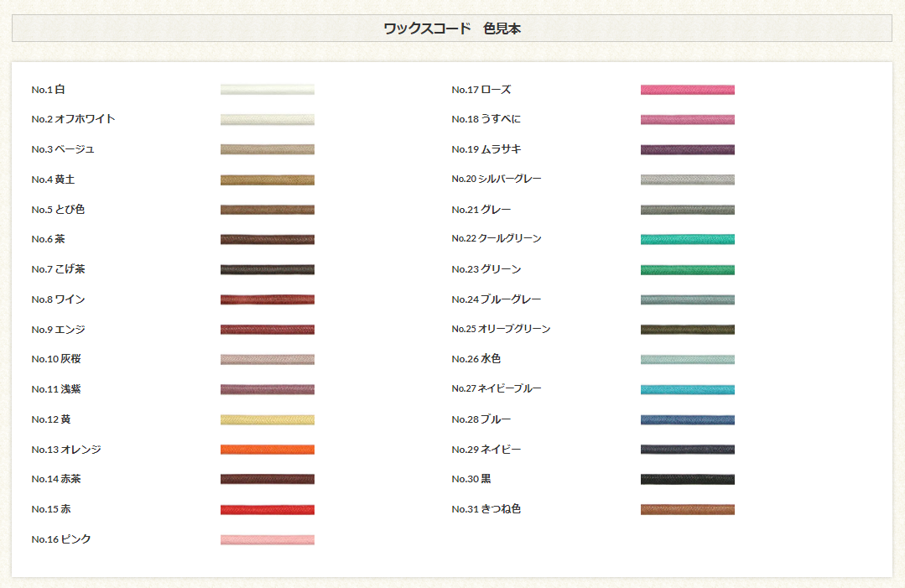Viewport: 905px width, 588px height.
Task: Click the No.20 シルバーグレー text label
Action: tap(497, 179)
